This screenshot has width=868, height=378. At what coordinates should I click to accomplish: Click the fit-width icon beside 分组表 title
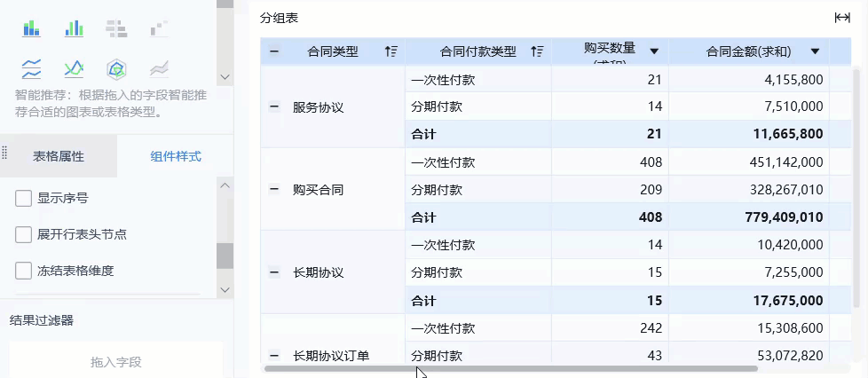(842, 19)
